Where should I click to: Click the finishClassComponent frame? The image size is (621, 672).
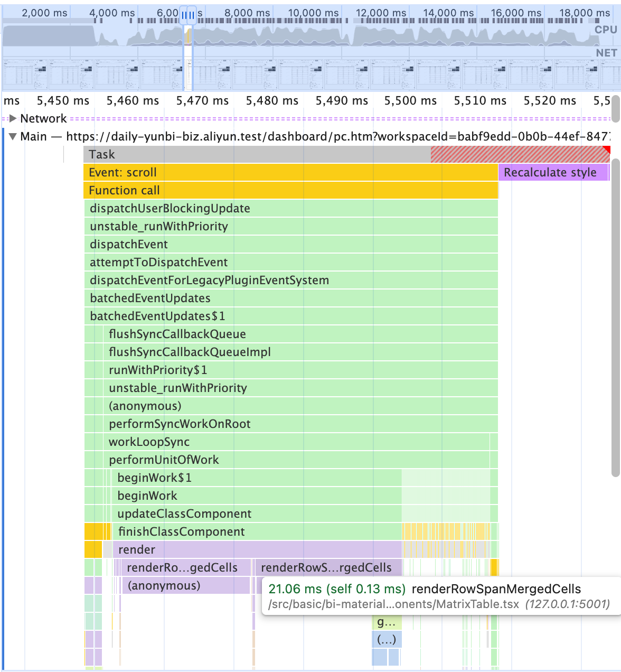[257, 531]
